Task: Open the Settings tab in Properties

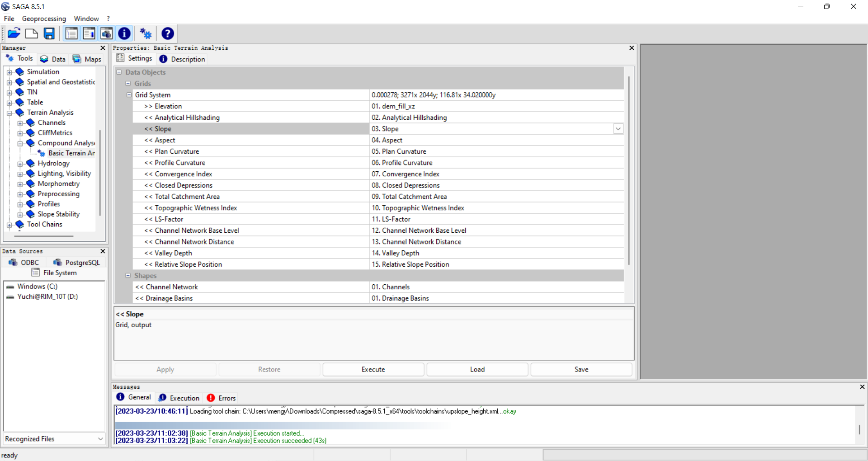Action: click(134, 58)
